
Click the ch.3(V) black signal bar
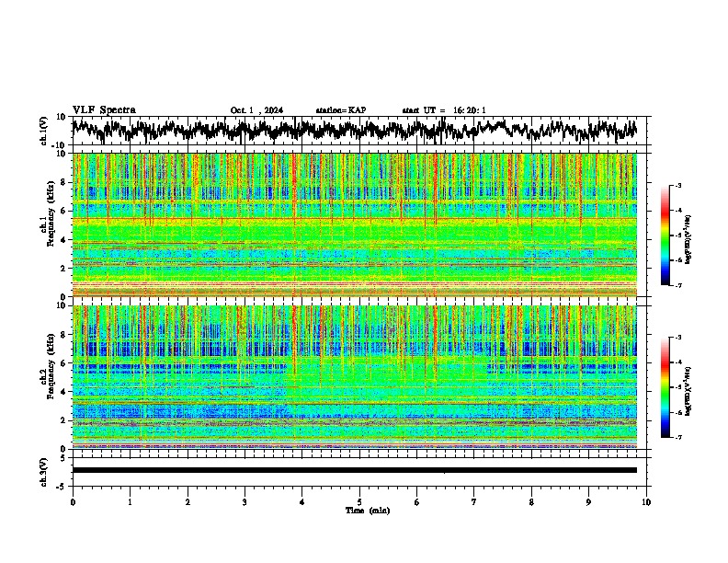pyautogui.click(x=355, y=470)
